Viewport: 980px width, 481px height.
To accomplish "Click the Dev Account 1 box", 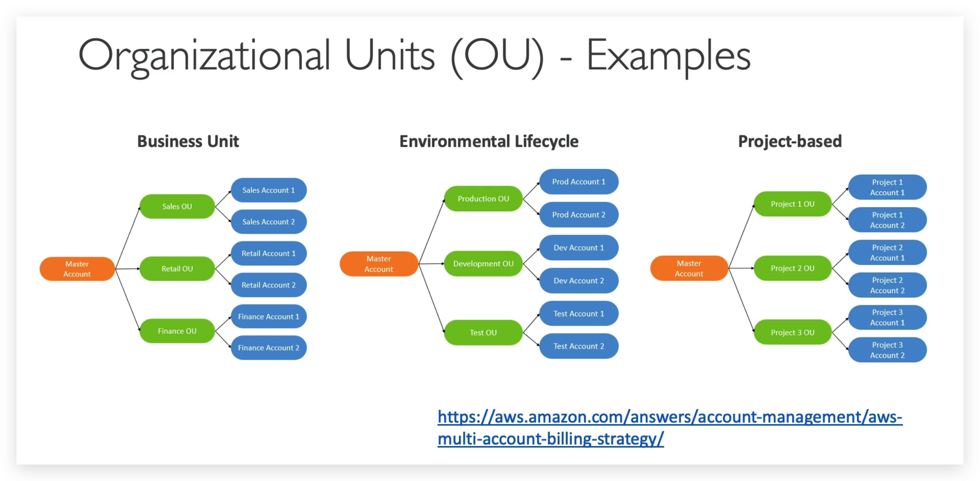I will (x=579, y=248).
